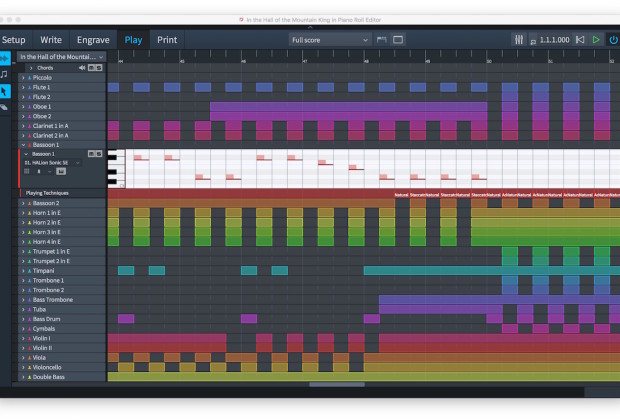The width and height of the screenshot is (620, 420).
Task: Open the HALion Sonic SE instrument dropdown
Action: coord(52,163)
